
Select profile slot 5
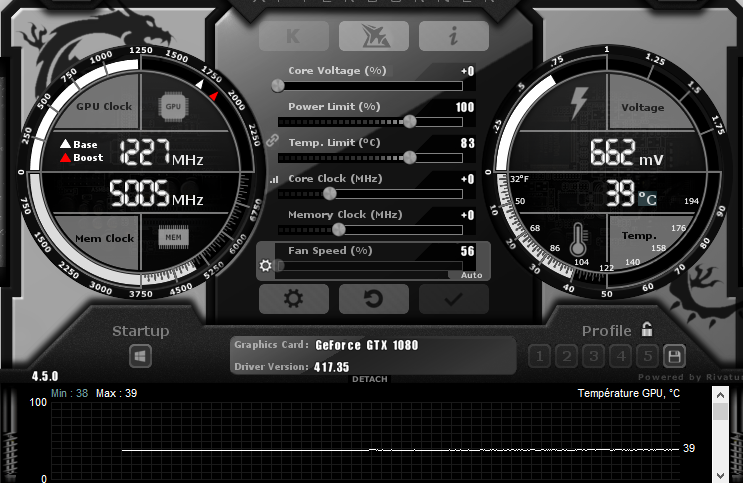point(647,356)
